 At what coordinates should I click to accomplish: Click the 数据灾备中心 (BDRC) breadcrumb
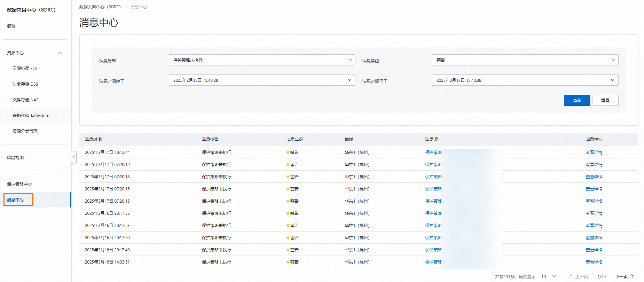tap(100, 7)
